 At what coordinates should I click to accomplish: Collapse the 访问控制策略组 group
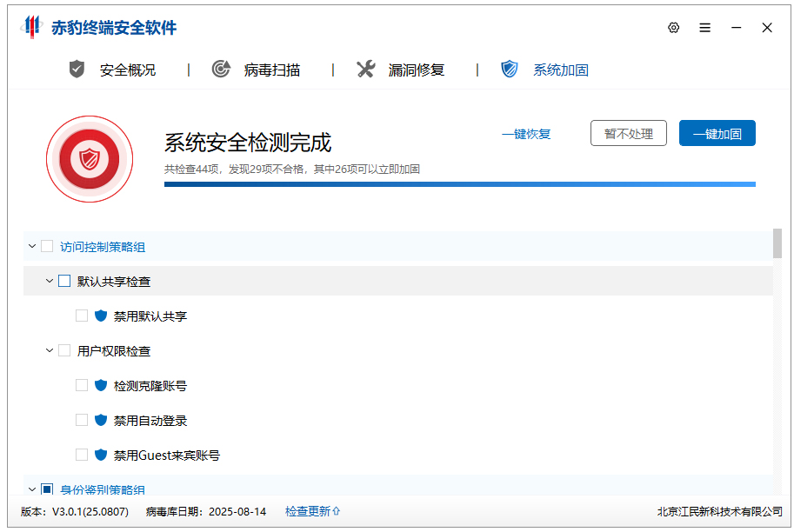coord(32,247)
